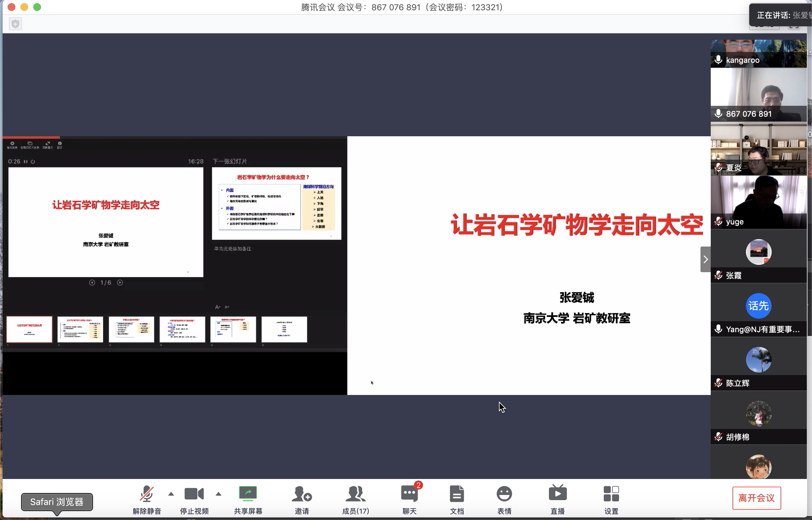Open the invite participants icon
Screen dimensions: 812x520
click(x=302, y=494)
